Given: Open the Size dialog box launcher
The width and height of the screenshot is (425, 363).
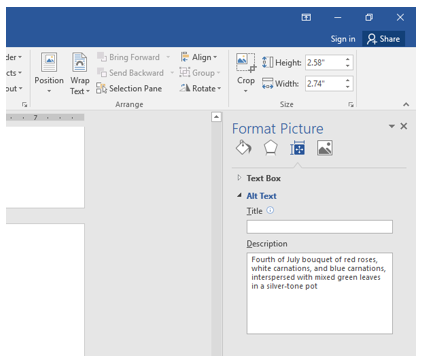Looking at the screenshot, I should (351, 104).
